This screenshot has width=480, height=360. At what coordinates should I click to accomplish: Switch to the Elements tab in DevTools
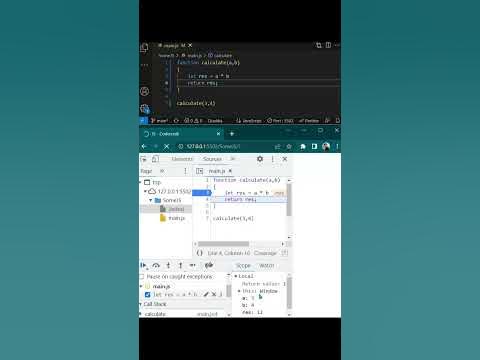point(182,159)
